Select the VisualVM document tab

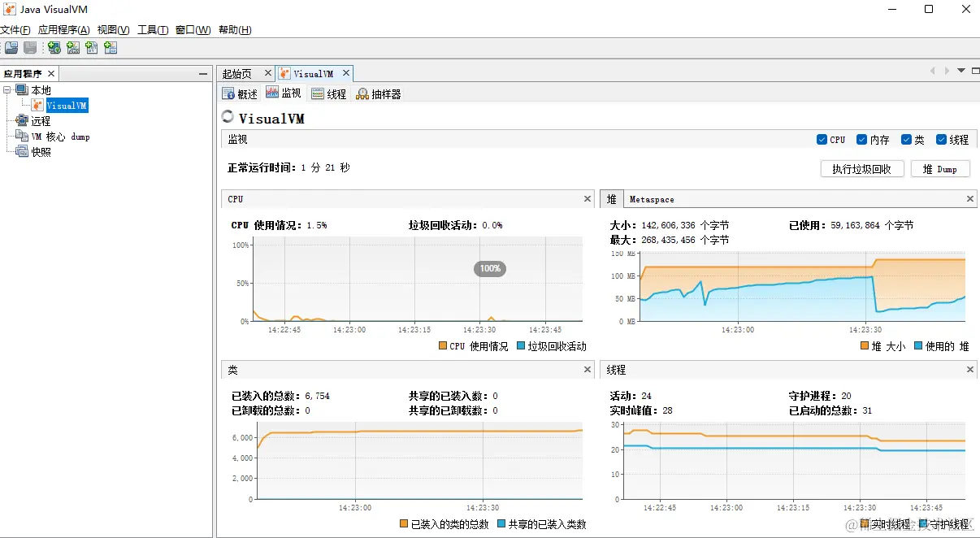(x=313, y=74)
